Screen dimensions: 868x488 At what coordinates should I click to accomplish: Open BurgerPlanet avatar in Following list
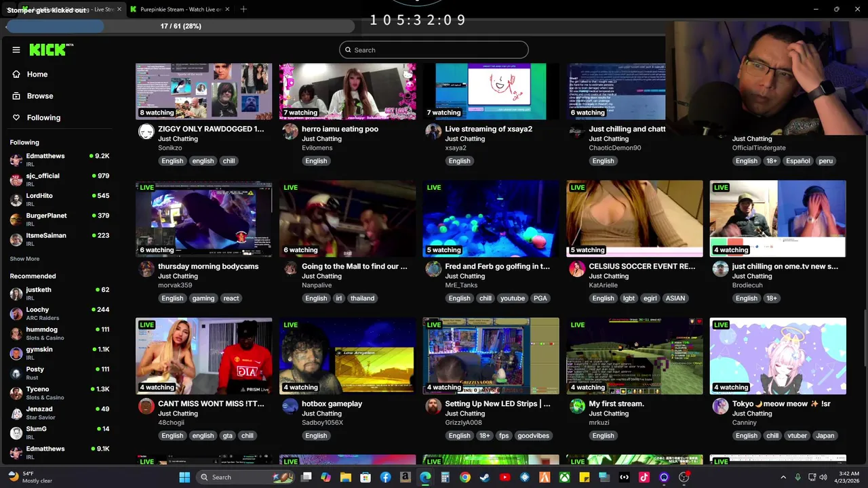coord(16,219)
